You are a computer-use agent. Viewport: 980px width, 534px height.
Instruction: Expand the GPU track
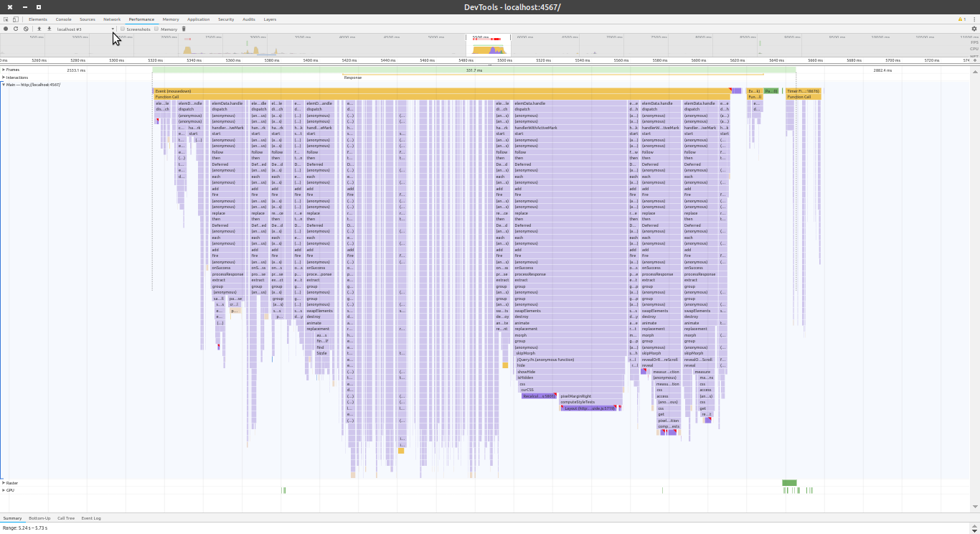tap(4, 490)
